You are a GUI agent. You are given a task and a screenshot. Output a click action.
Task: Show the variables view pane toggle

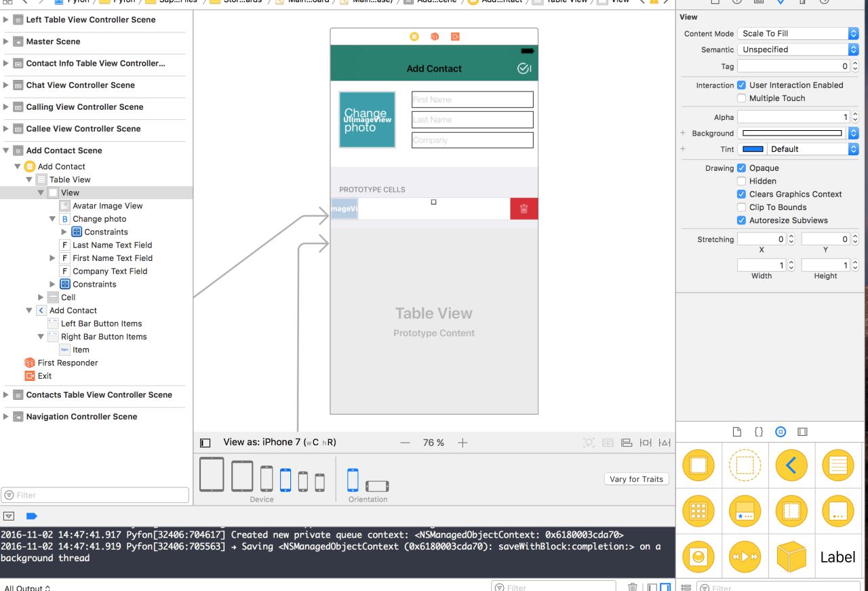tap(651, 586)
